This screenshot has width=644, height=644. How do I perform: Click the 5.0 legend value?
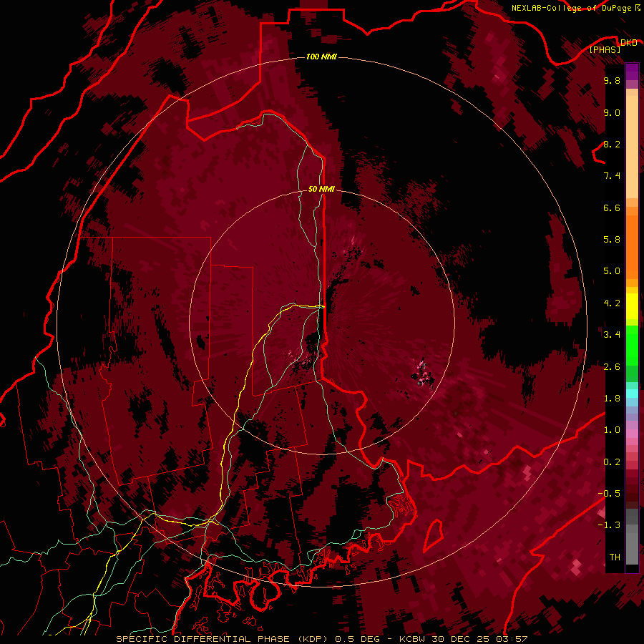[x=612, y=271]
